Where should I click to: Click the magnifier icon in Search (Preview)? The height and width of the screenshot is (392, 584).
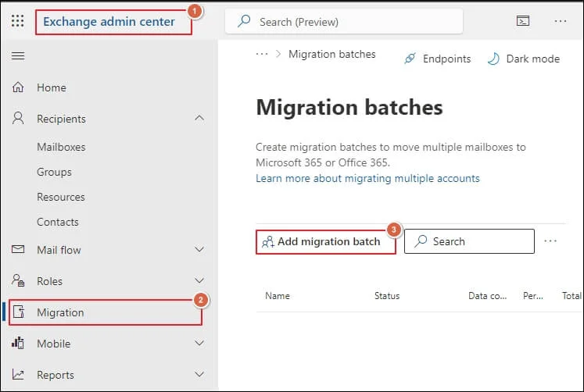pos(244,21)
